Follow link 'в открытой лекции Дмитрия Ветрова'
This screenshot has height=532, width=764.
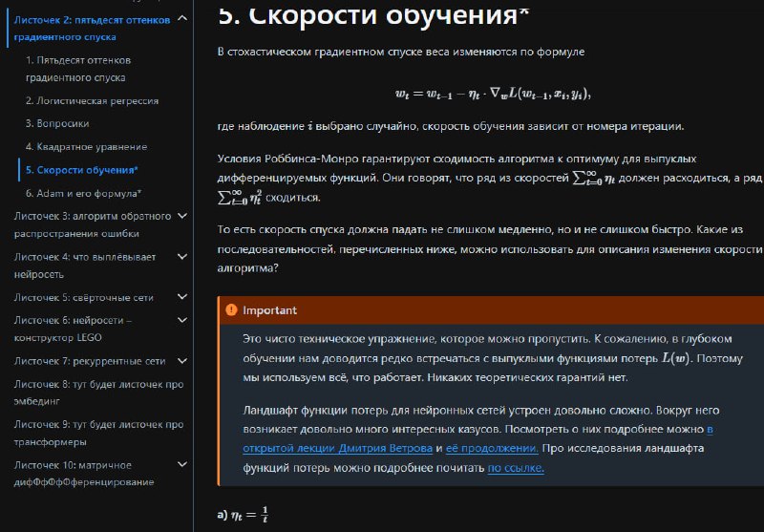(x=338, y=448)
